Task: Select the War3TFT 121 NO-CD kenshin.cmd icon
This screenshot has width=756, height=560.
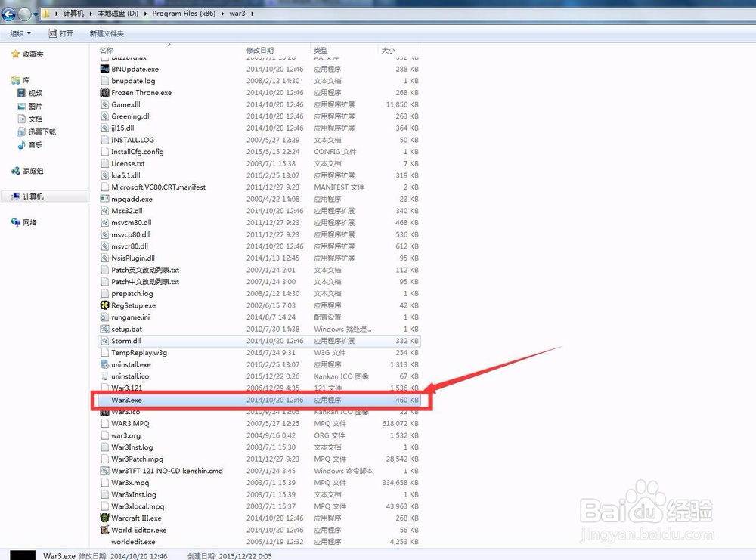Action: point(104,470)
